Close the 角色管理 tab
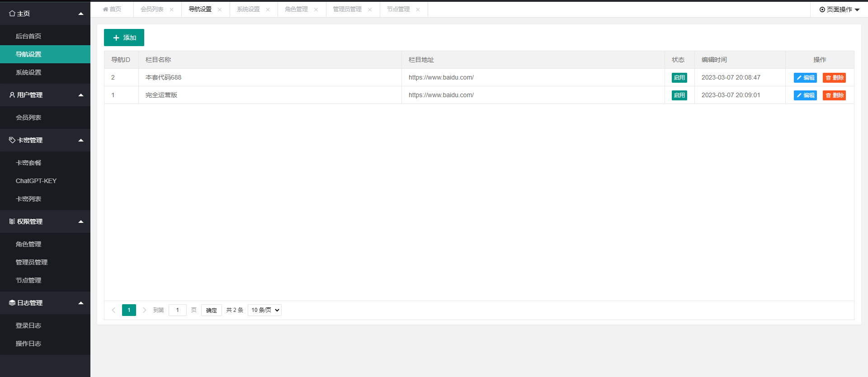Image resolution: width=868 pixels, height=377 pixels. [316, 9]
